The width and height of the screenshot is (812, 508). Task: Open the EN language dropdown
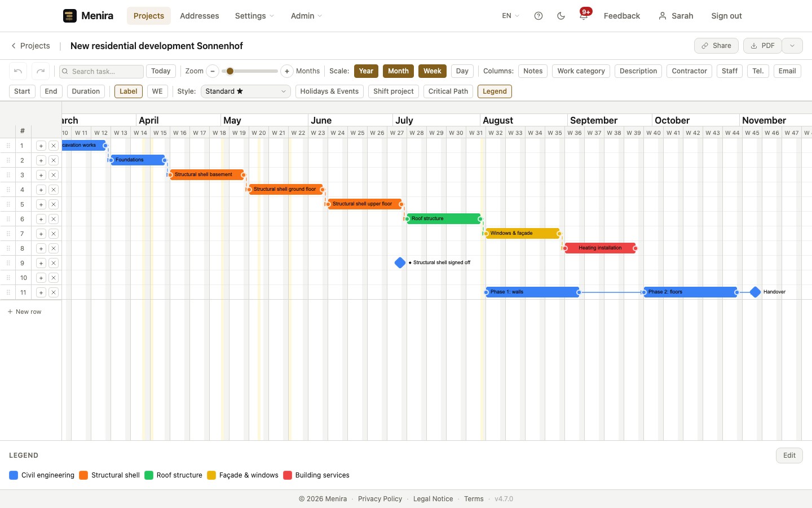pyautogui.click(x=510, y=16)
